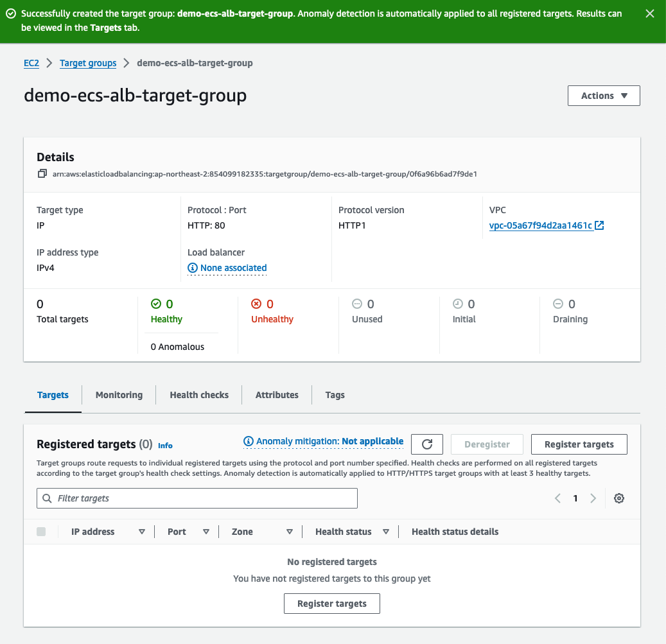The width and height of the screenshot is (666, 644).
Task: Open the Tags tab
Action: (x=335, y=396)
